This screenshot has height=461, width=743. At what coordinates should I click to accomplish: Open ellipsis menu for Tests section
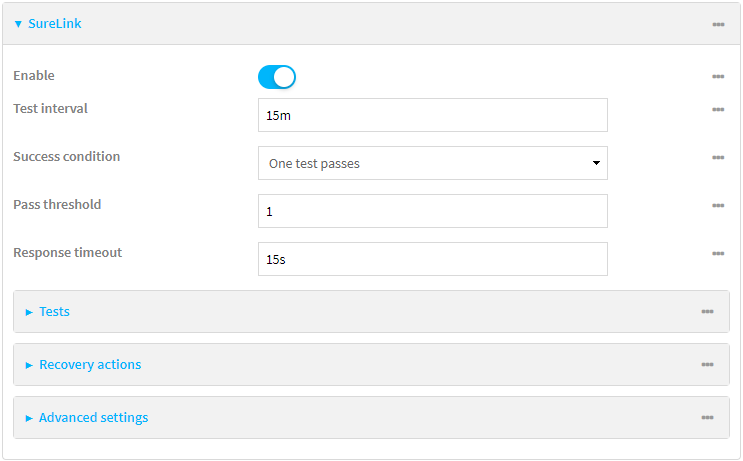(707, 312)
